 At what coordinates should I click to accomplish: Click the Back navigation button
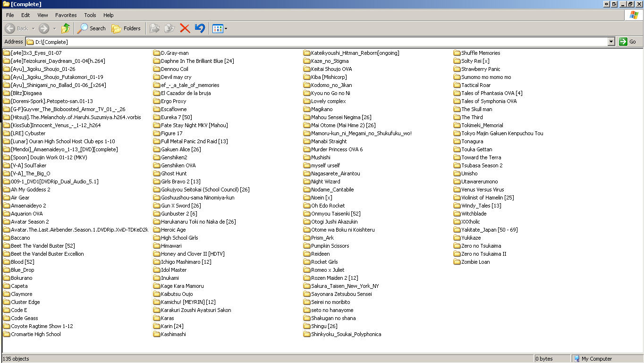click(17, 28)
